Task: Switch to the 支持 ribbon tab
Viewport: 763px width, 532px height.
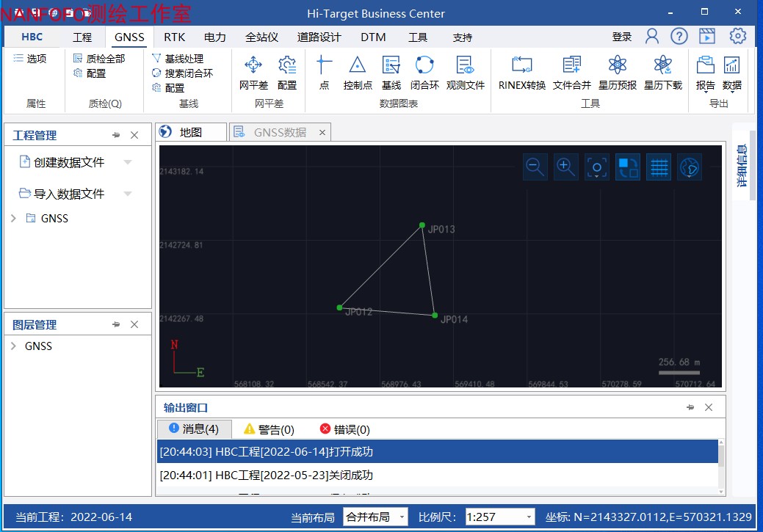Action: coord(462,37)
